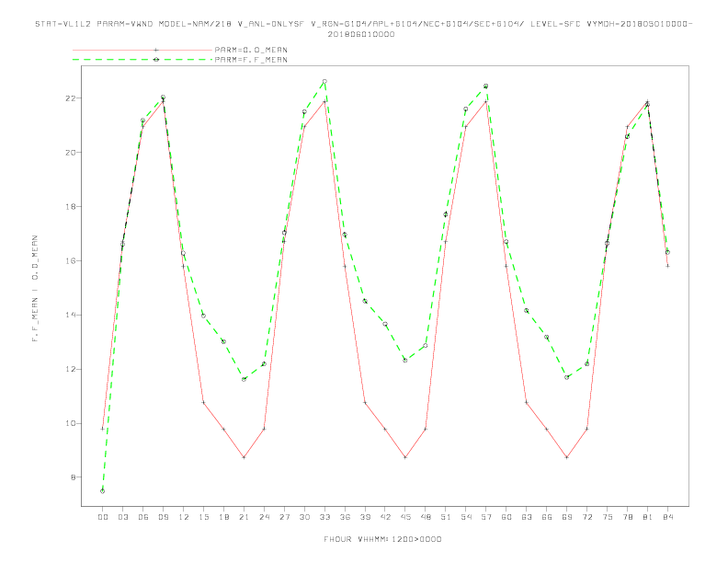
Task: Click x-axis tick label 54
Action: (466, 517)
